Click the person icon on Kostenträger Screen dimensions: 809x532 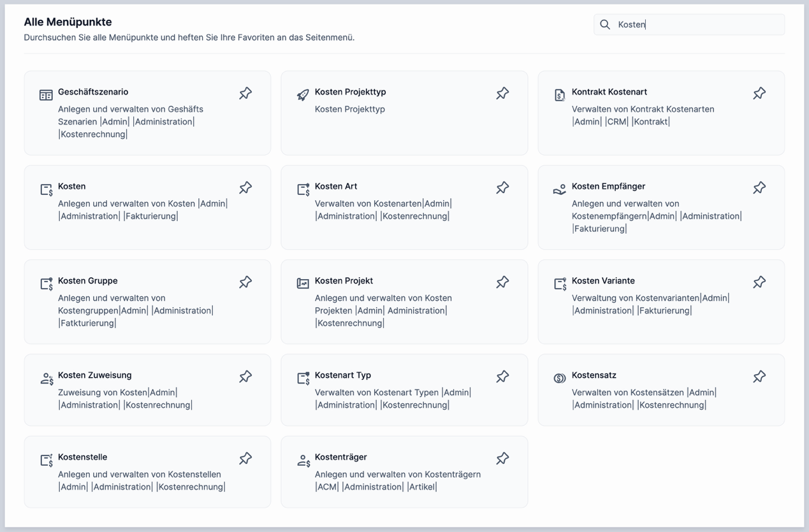click(302, 459)
